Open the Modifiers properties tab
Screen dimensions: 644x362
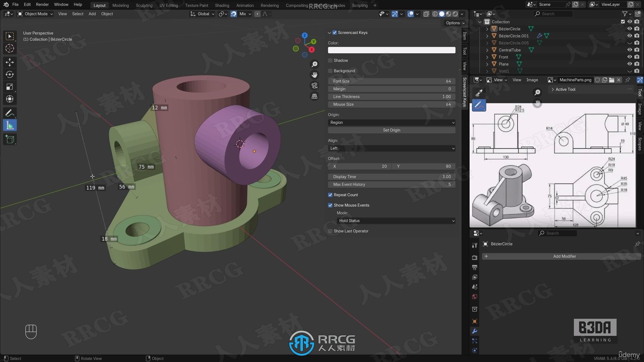click(x=475, y=331)
